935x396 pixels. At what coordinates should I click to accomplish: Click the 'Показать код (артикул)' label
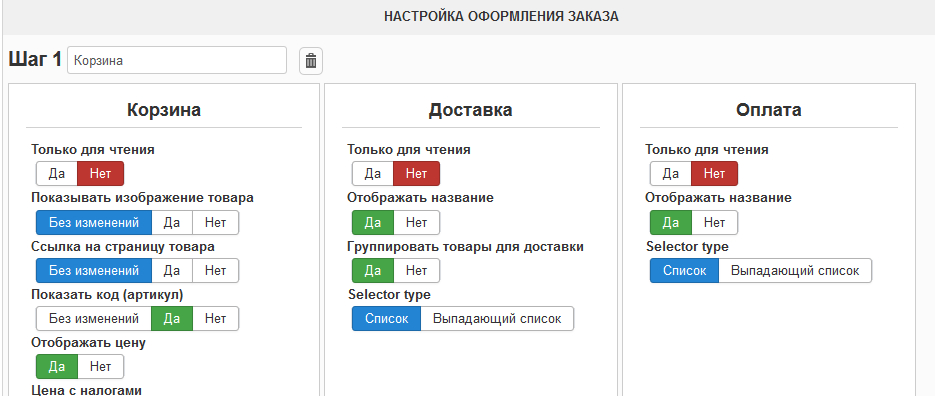point(107,295)
